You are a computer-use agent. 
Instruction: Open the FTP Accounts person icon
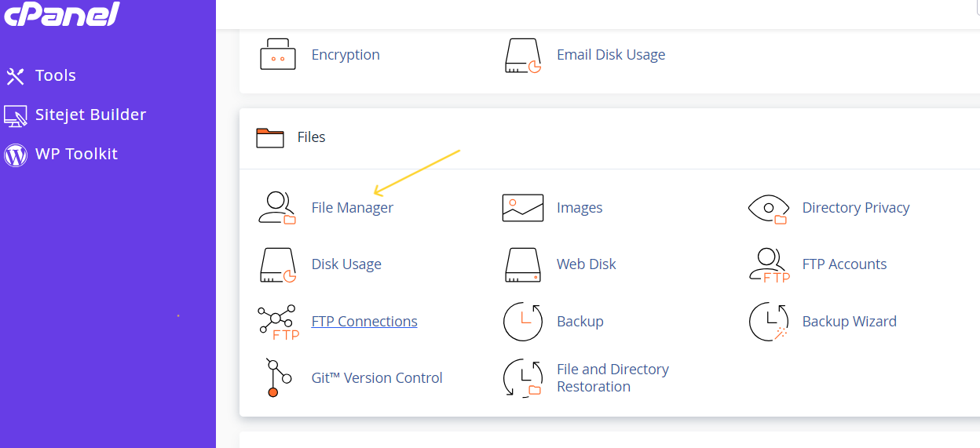pos(770,265)
